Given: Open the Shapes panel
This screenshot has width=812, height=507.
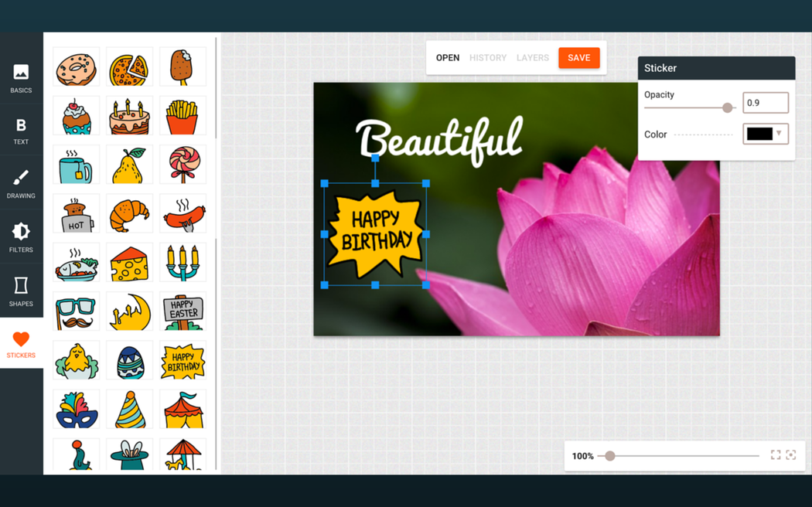Looking at the screenshot, I should pos(21,291).
